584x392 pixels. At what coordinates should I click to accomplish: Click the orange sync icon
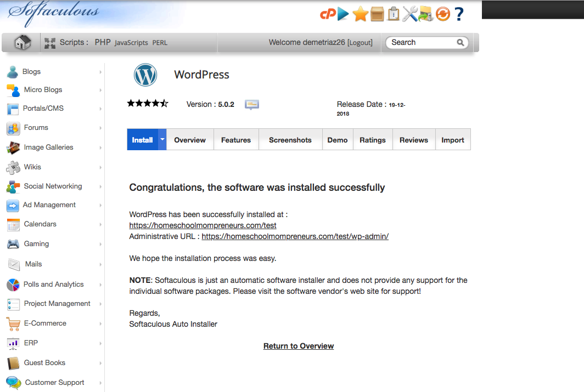pyautogui.click(x=442, y=14)
